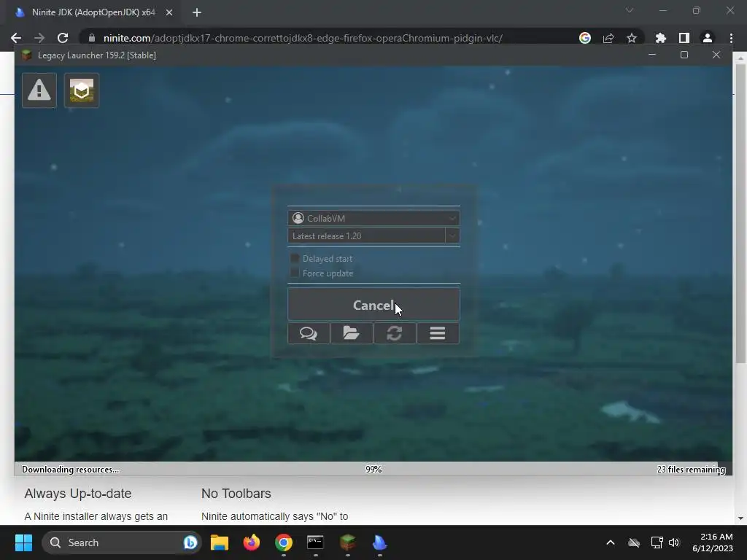
Task: Maximize the Legacy Launcher window
Action: click(x=684, y=55)
